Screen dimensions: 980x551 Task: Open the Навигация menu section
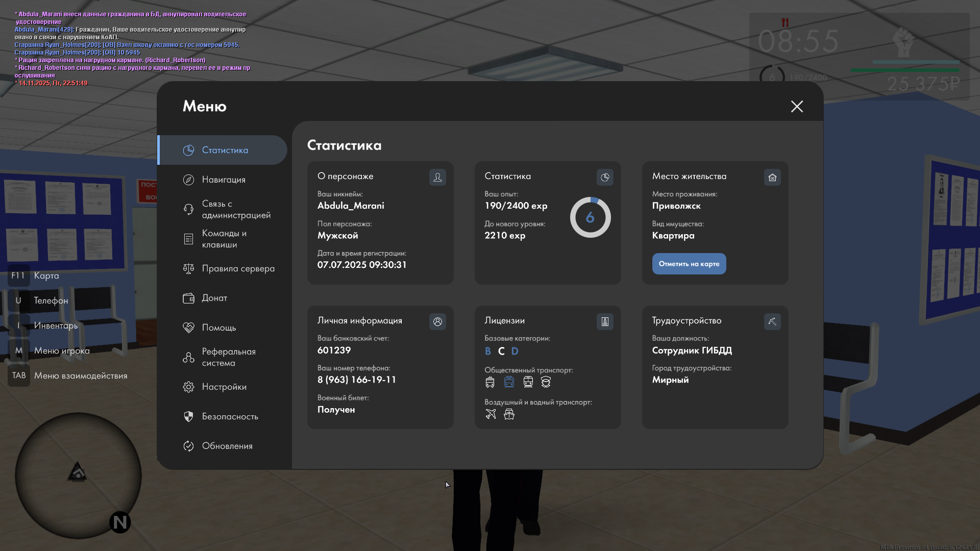pyautogui.click(x=223, y=180)
